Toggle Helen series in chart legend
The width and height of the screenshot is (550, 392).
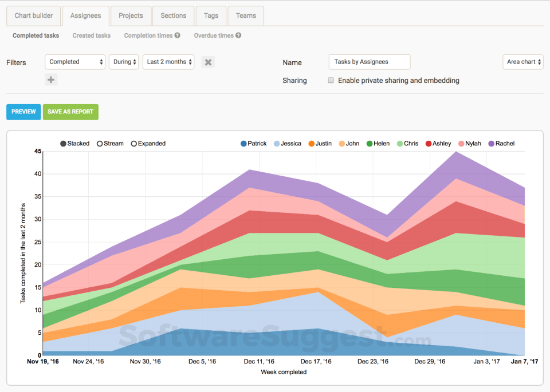coord(370,144)
